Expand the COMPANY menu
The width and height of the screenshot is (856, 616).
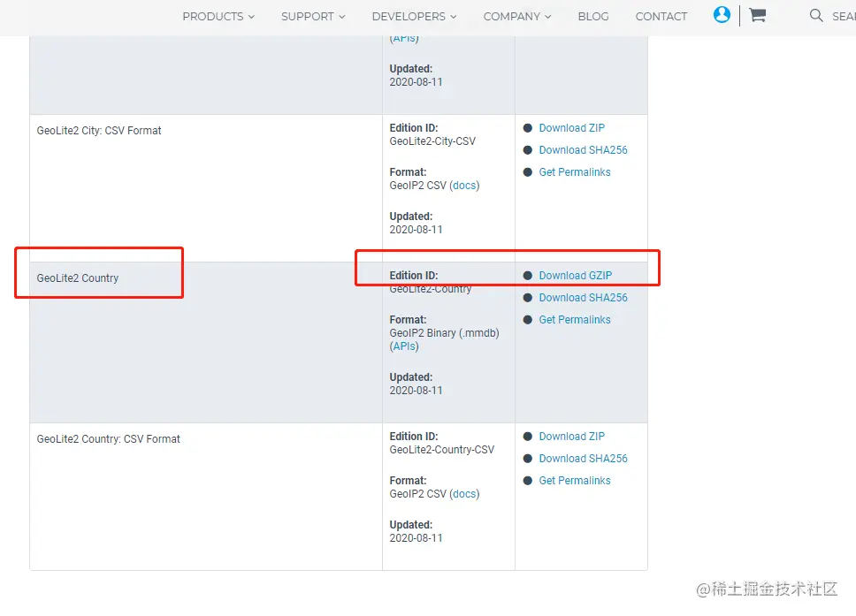pyautogui.click(x=517, y=17)
